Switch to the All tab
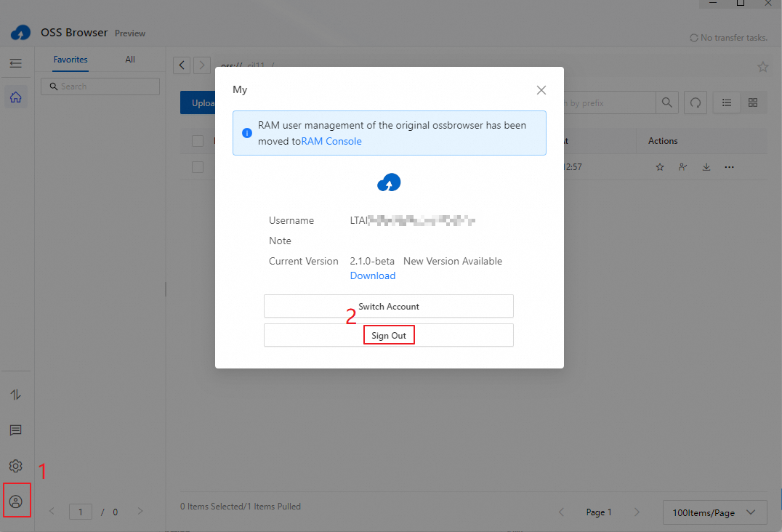The image size is (782, 532). pos(130,60)
